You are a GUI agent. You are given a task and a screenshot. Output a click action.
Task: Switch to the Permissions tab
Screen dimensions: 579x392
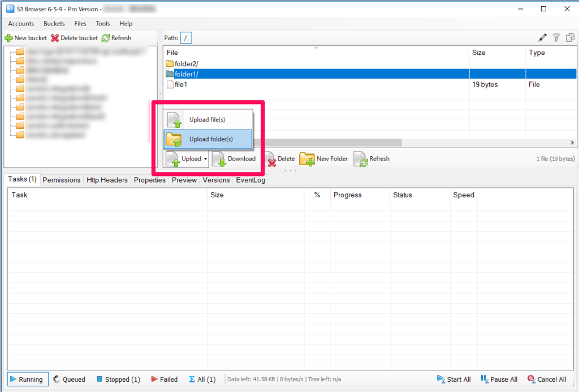[x=61, y=180]
